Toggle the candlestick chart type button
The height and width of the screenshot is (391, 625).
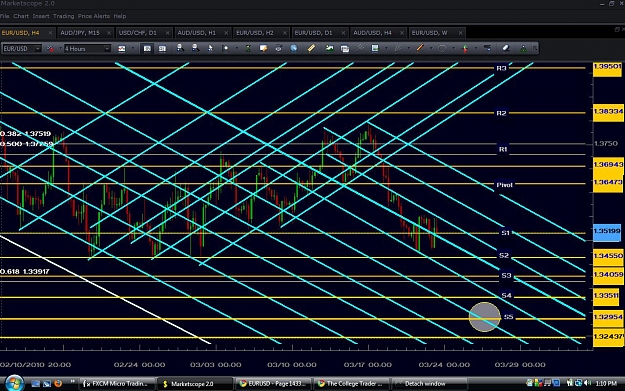coord(122,49)
